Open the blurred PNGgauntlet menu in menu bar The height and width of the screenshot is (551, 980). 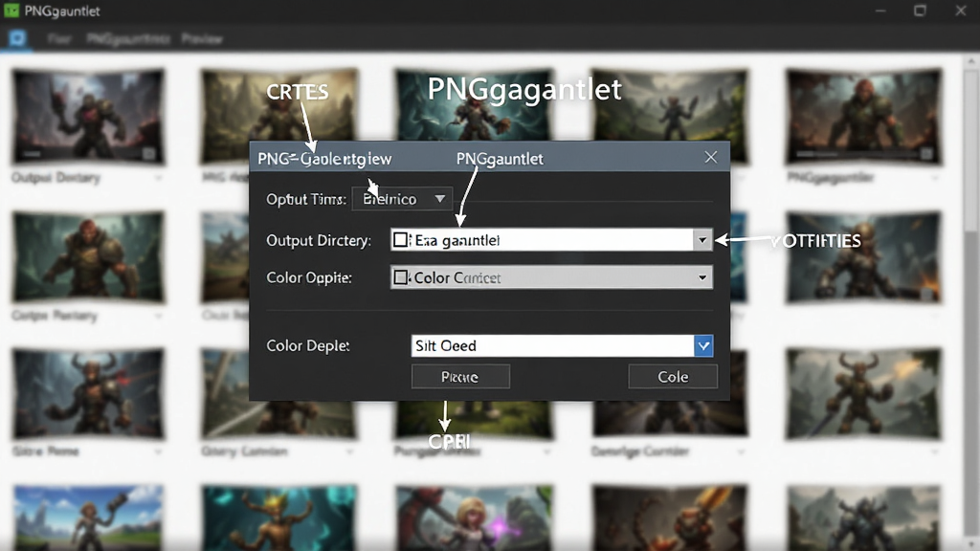(x=128, y=38)
